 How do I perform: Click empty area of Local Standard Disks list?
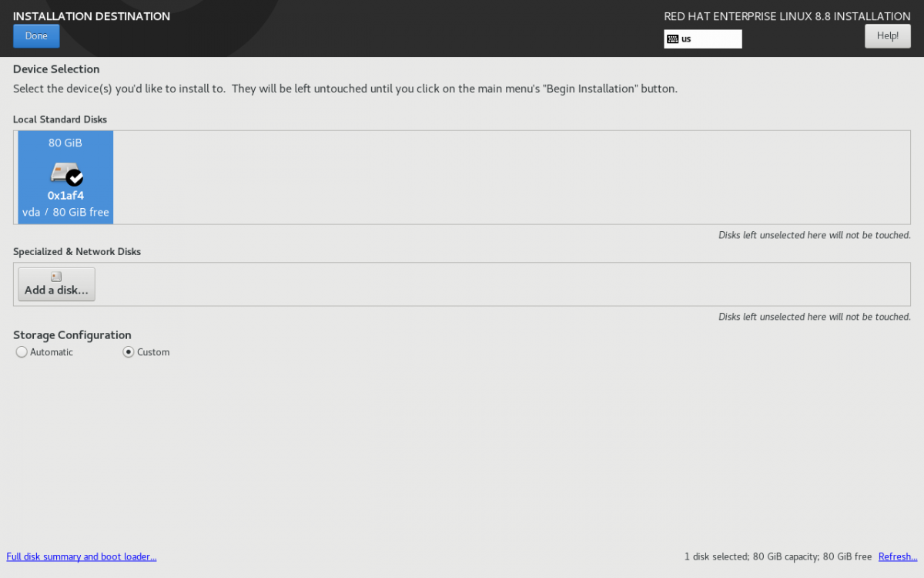coord(508,177)
